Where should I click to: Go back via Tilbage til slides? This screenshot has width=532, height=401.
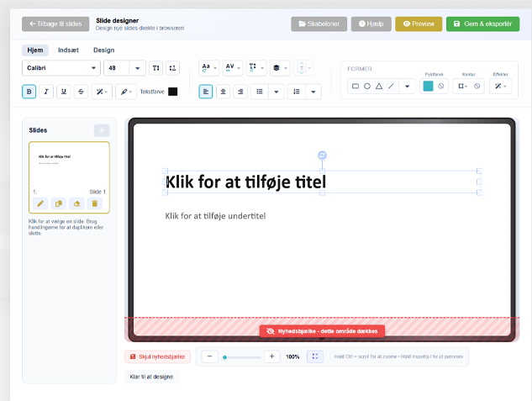(x=55, y=24)
